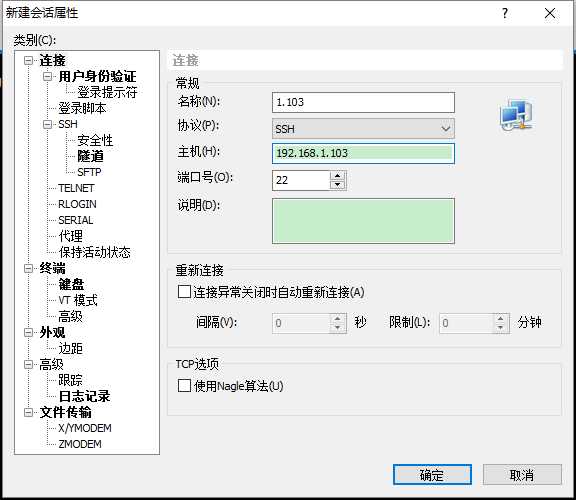Collapse the 文件传输 tree node
This screenshot has height=500, width=576.
[x=28, y=412]
